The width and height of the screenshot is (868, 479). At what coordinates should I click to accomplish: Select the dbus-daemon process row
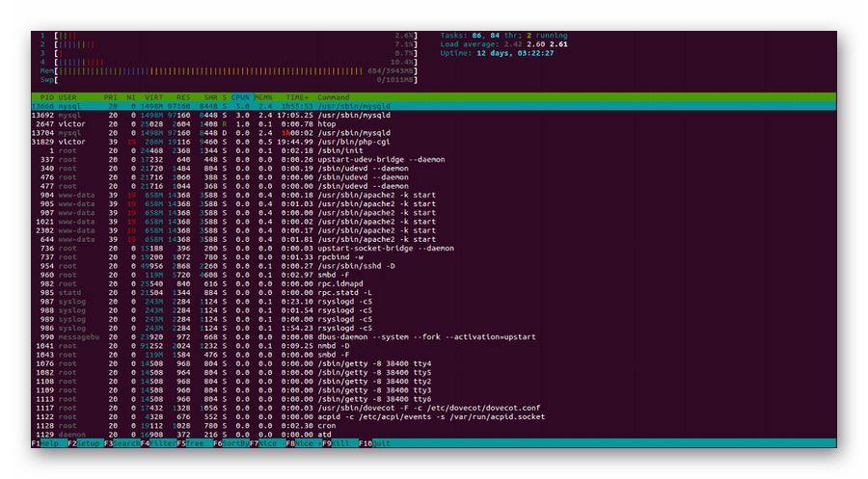[433, 337]
